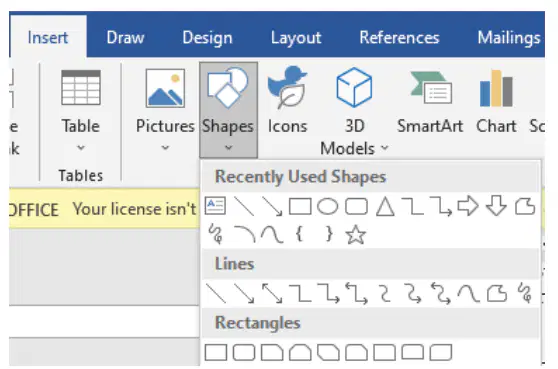The image size is (558, 369).
Task: Select Rounded Rectangle under Rectangles section
Action: tap(244, 352)
